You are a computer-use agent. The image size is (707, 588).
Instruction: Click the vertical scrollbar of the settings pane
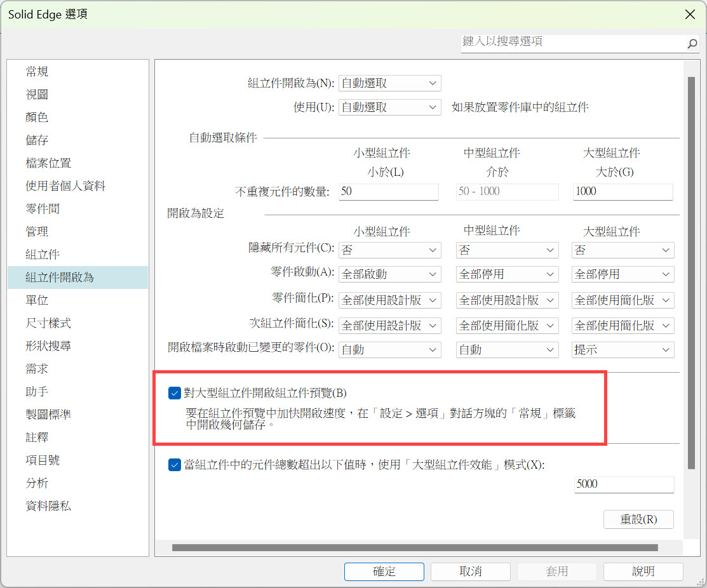point(691,273)
